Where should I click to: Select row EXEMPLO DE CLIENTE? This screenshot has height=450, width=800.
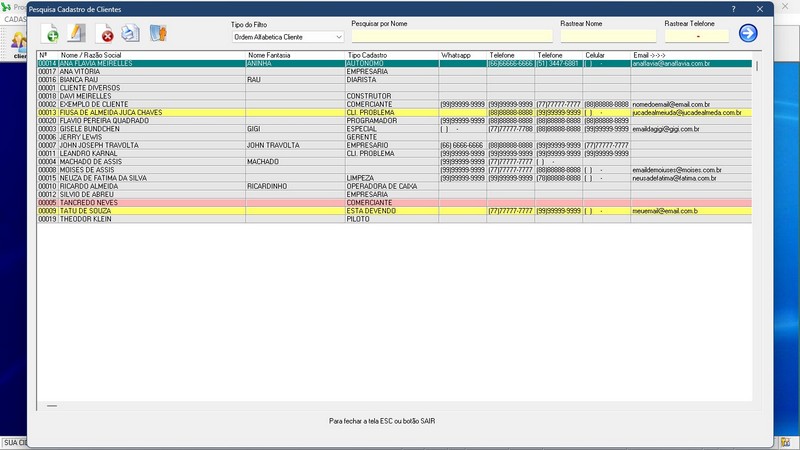coord(394,104)
